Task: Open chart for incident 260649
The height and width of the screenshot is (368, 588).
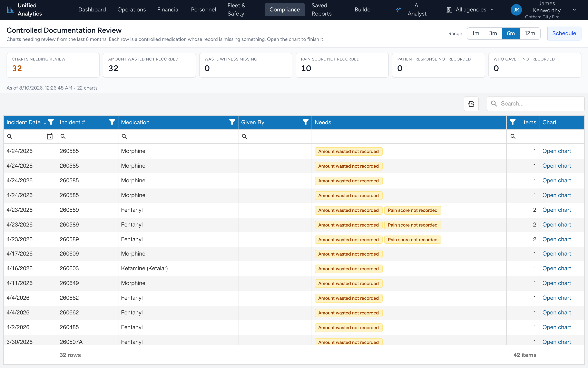Action: point(556,283)
